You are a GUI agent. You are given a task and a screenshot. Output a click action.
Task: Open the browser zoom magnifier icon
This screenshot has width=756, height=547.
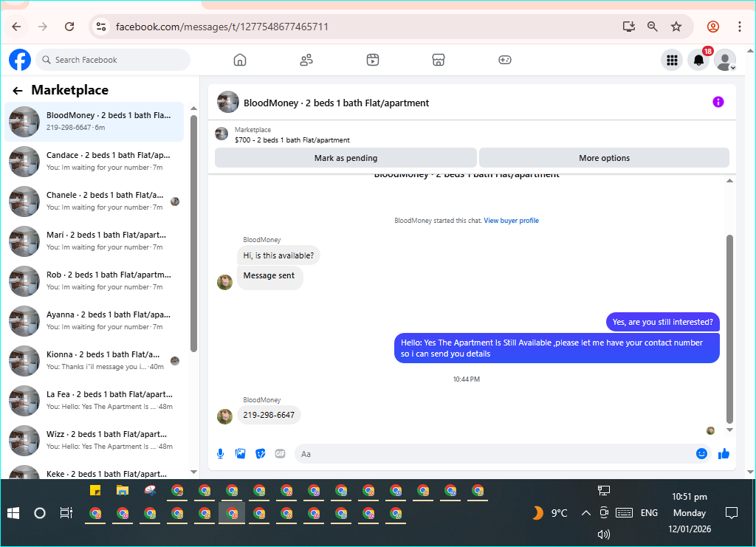(652, 27)
